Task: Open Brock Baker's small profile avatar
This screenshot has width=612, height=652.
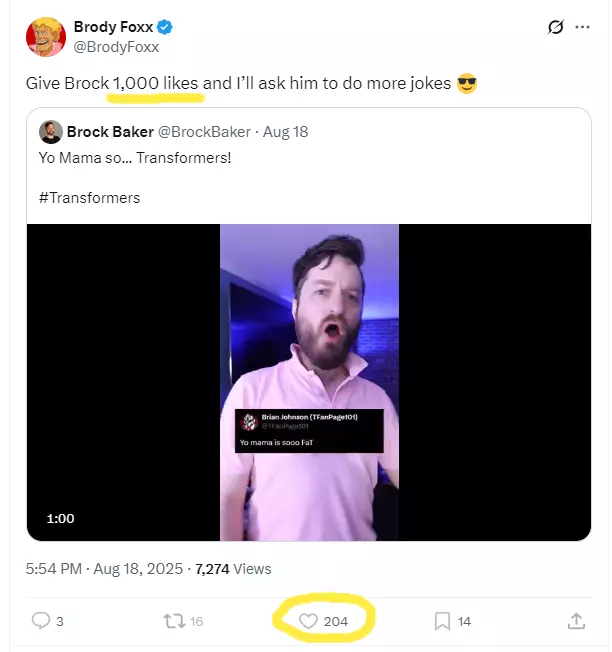Action: (x=50, y=132)
